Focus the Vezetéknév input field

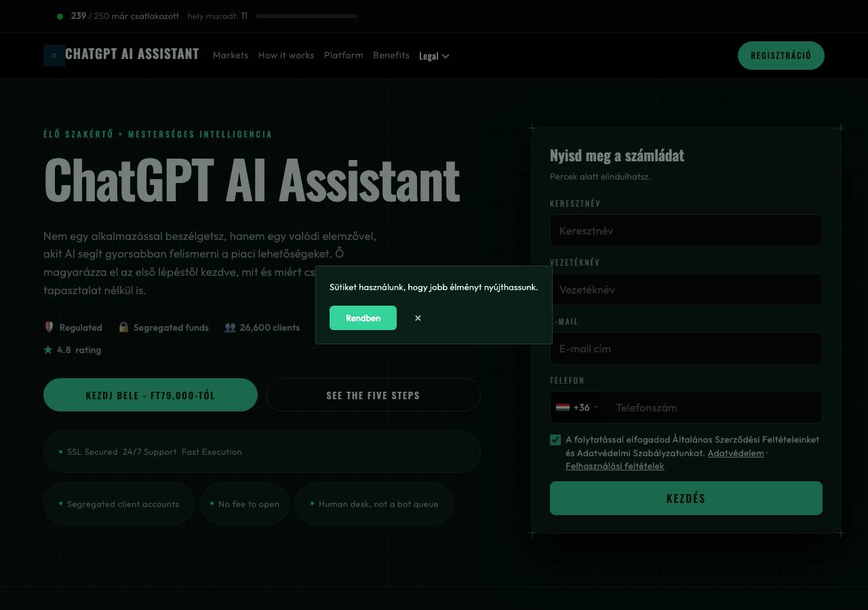(686, 289)
